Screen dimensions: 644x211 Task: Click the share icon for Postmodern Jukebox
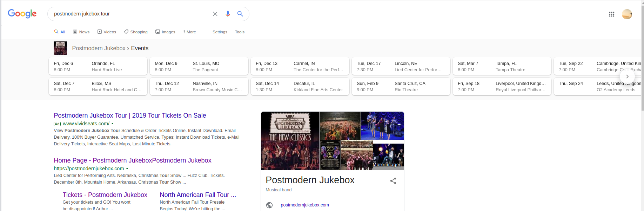(393, 181)
